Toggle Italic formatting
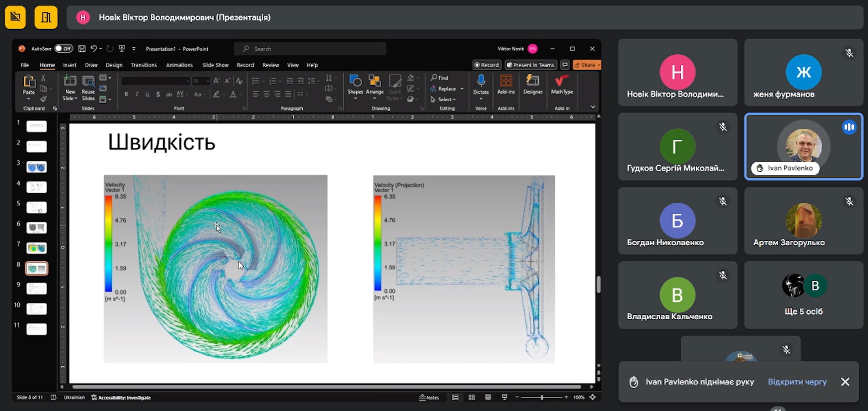The width and height of the screenshot is (868, 411). [137, 94]
